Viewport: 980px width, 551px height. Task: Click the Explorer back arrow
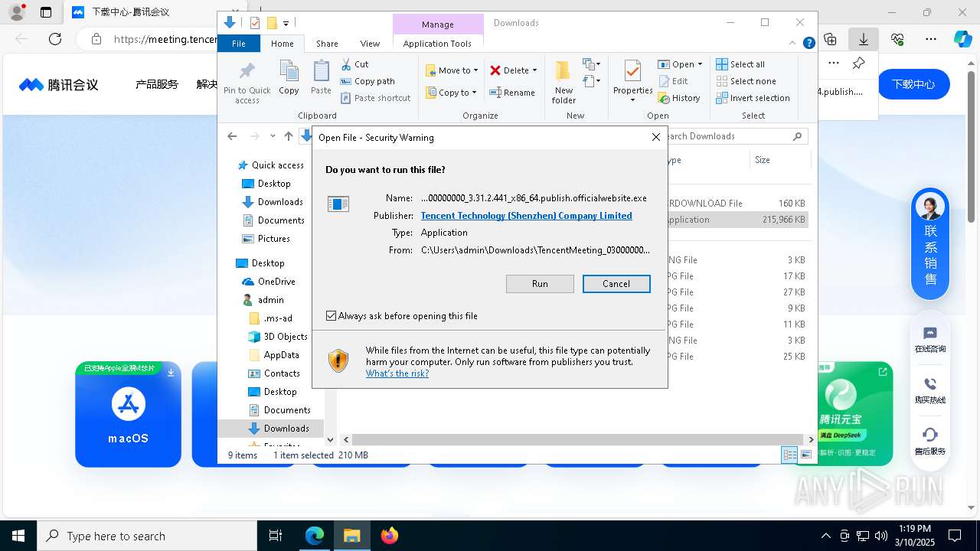click(232, 136)
